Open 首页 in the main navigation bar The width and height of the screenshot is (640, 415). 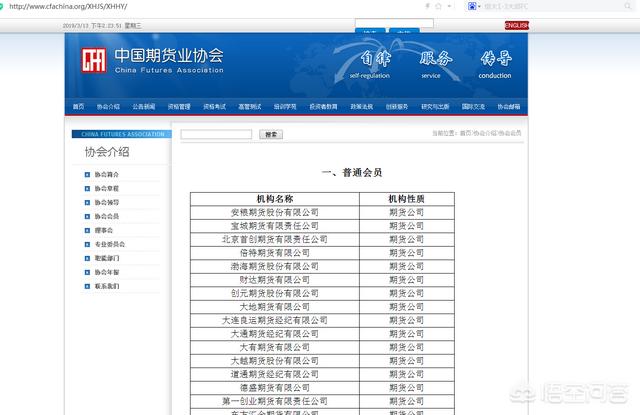[x=78, y=107]
